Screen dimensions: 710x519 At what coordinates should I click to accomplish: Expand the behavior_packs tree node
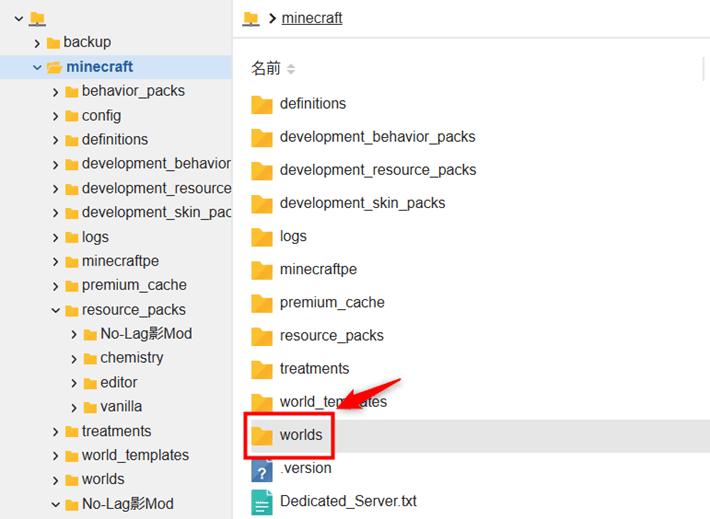[x=56, y=91]
